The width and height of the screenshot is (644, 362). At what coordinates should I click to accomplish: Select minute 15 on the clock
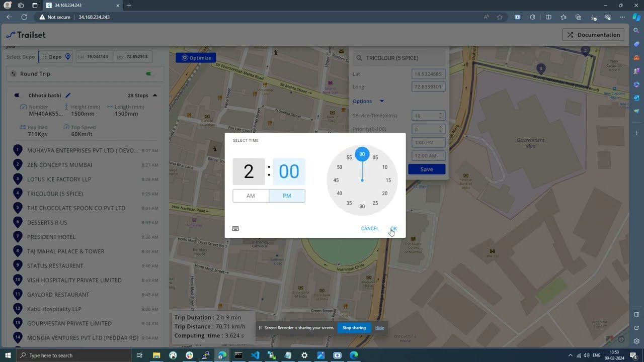click(x=388, y=180)
